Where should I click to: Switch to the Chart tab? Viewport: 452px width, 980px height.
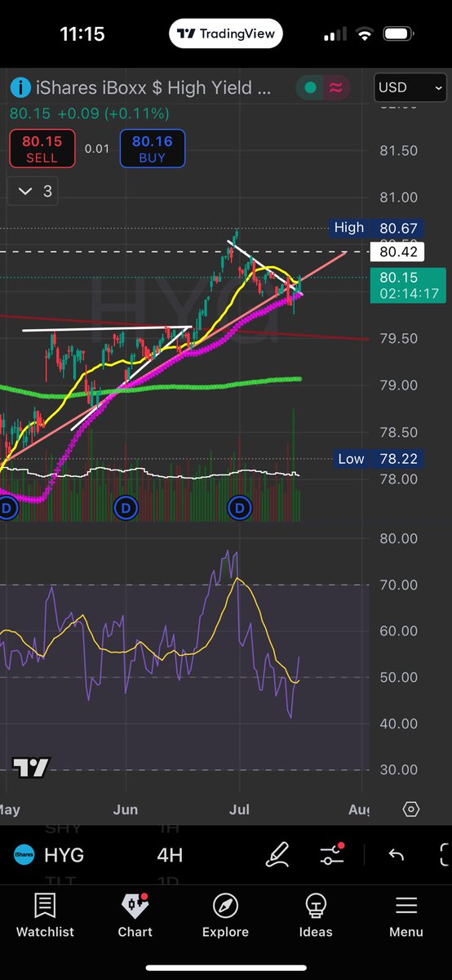(135, 915)
